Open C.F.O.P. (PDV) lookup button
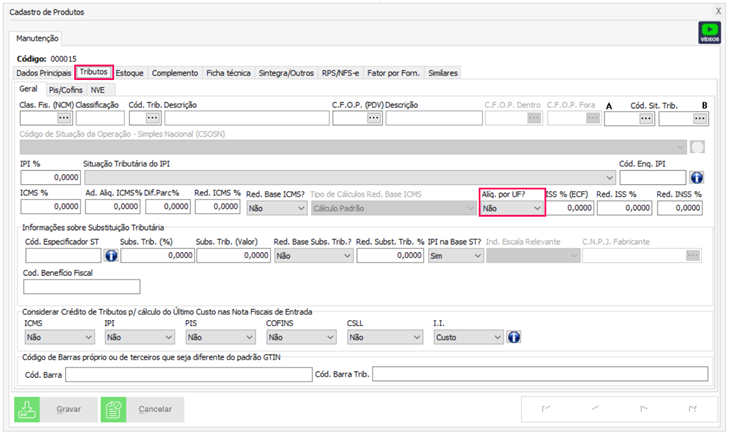 pos(373,118)
